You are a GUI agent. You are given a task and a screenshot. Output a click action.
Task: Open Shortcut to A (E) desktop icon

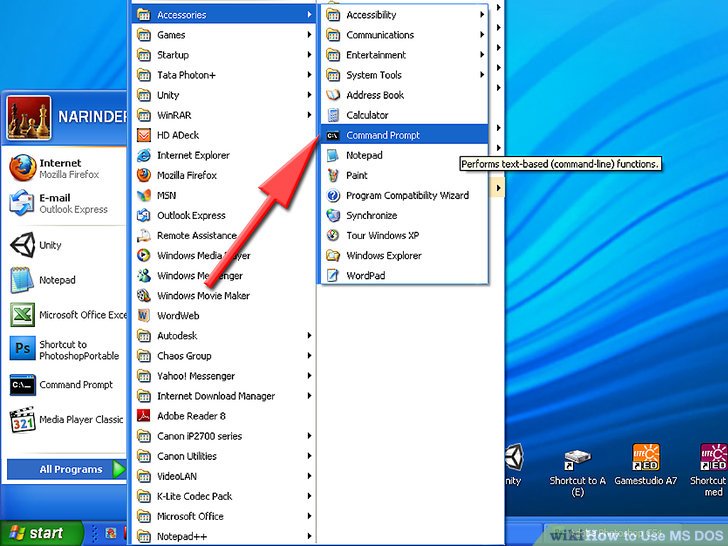(x=577, y=473)
